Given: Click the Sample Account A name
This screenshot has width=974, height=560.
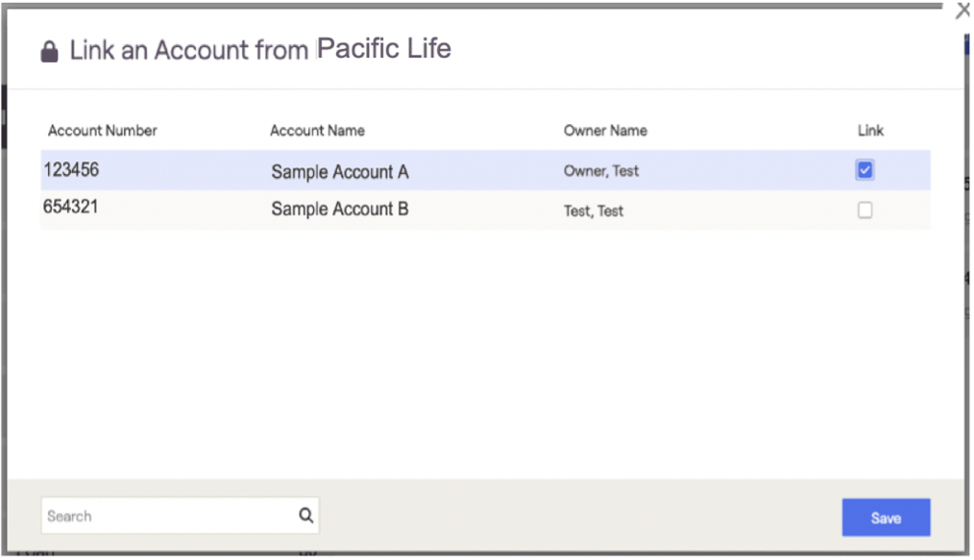Looking at the screenshot, I should 339,172.
